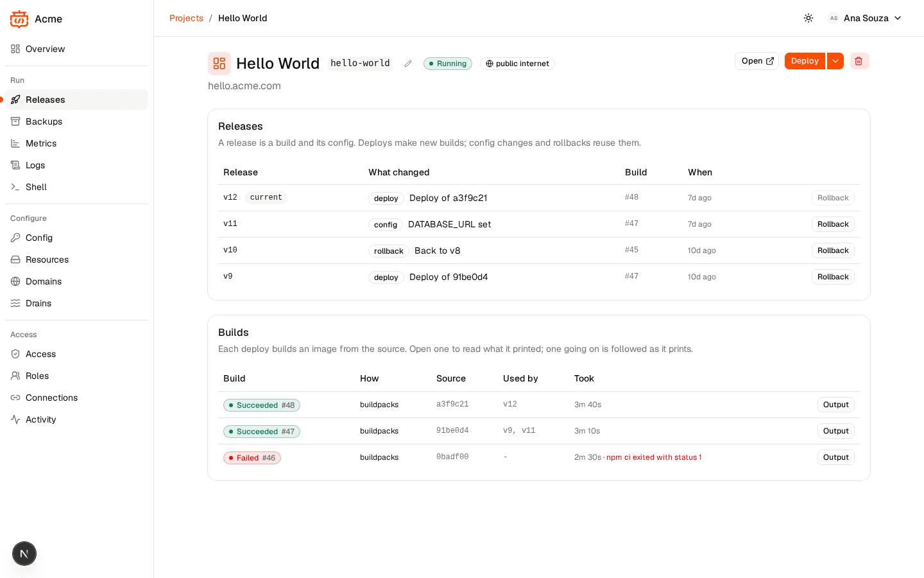Screen dimensions: 924x578
Task: Rollback to release v10
Action: tap(833, 250)
